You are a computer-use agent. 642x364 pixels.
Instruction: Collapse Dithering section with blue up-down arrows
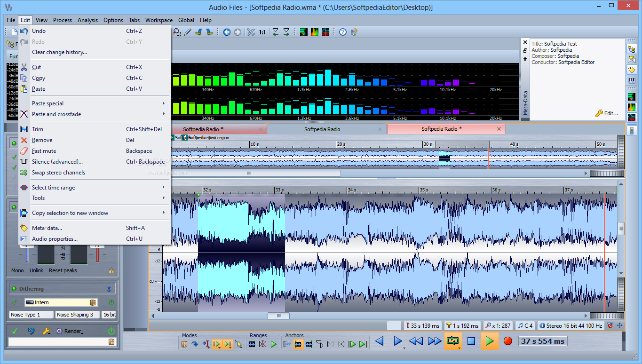109,289
